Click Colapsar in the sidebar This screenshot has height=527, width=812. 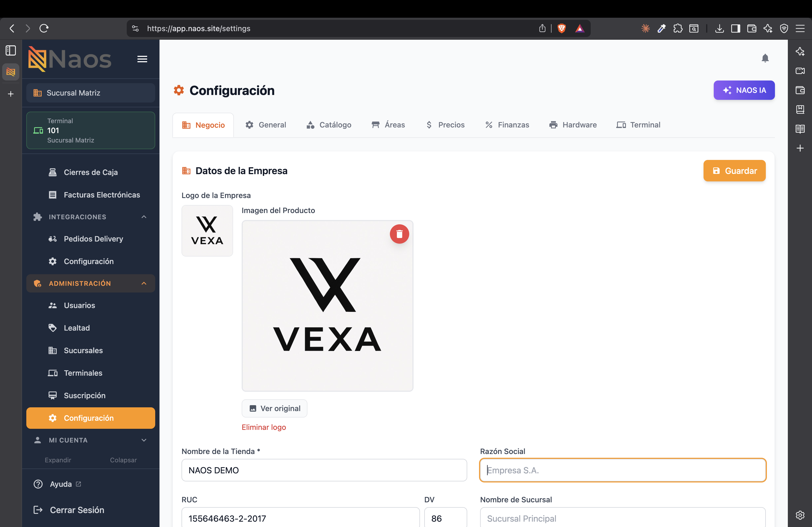tap(123, 460)
